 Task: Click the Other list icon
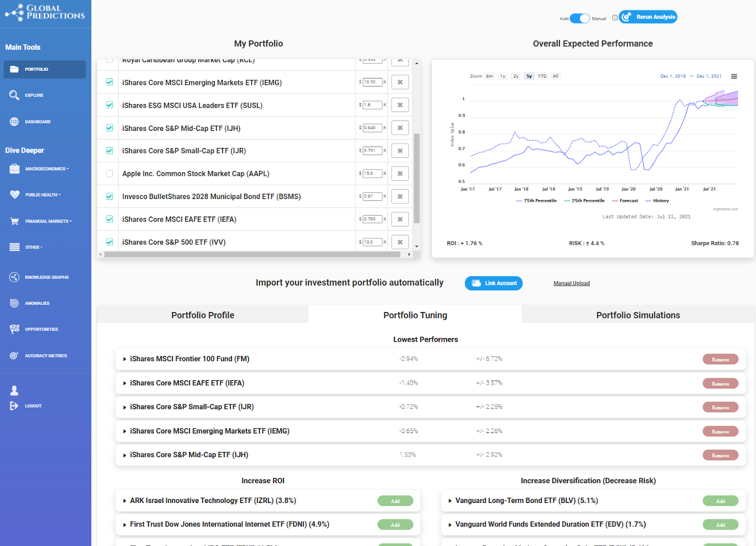pyautogui.click(x=15, y=247)
